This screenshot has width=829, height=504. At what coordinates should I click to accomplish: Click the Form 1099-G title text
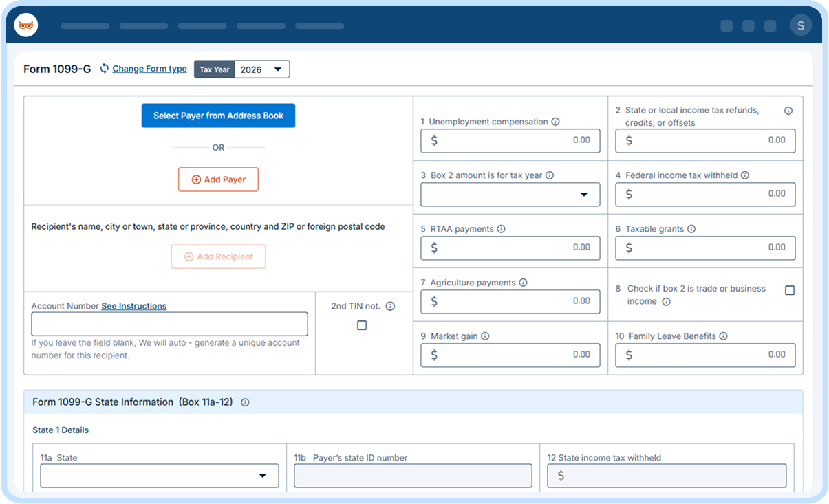click(x=57, y=69)
